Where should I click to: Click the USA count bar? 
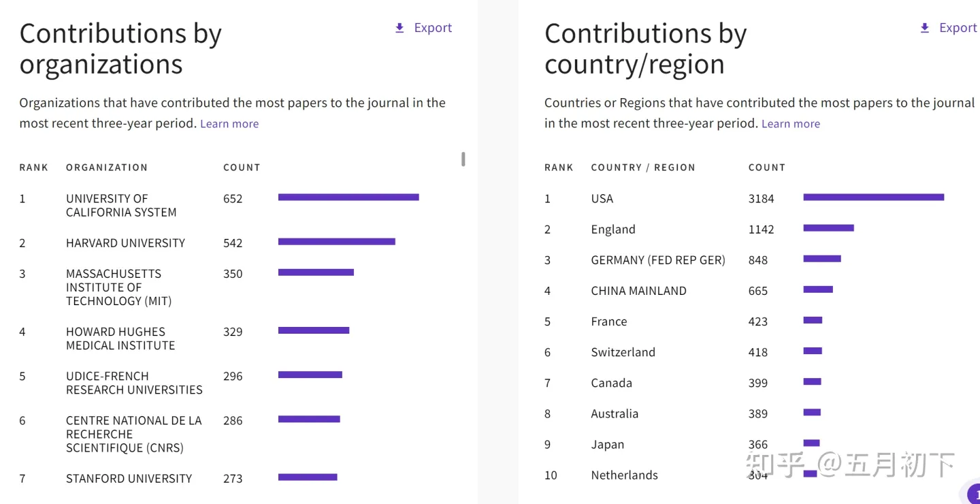click(874, 198)
